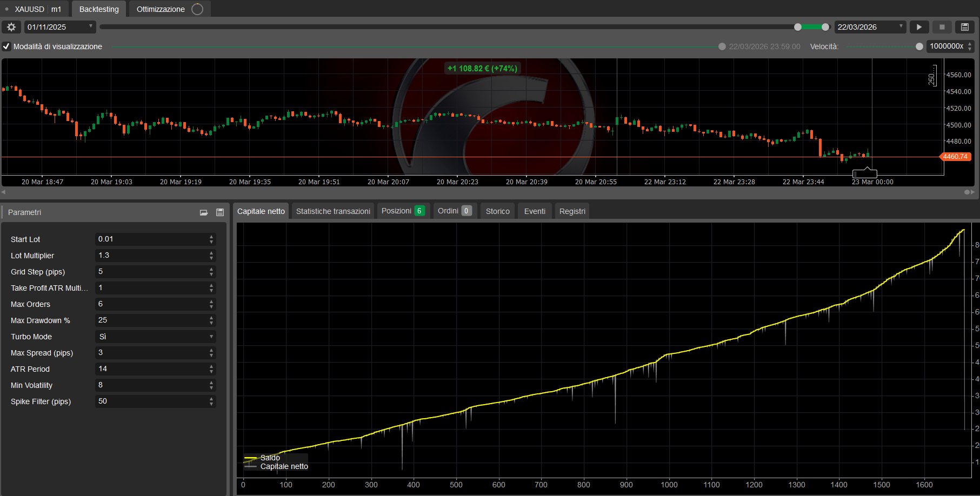Screen dimensions: 980x496
Task: Open the Statistiche transazioni tab
Action: (x=333, y=211)
